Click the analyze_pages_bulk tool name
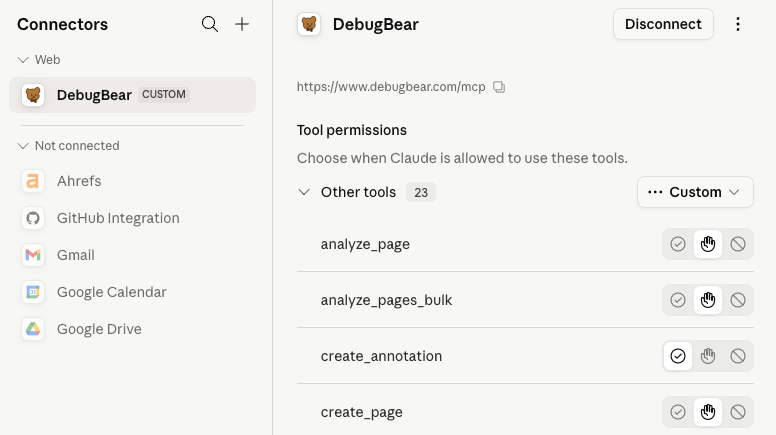 386,300
